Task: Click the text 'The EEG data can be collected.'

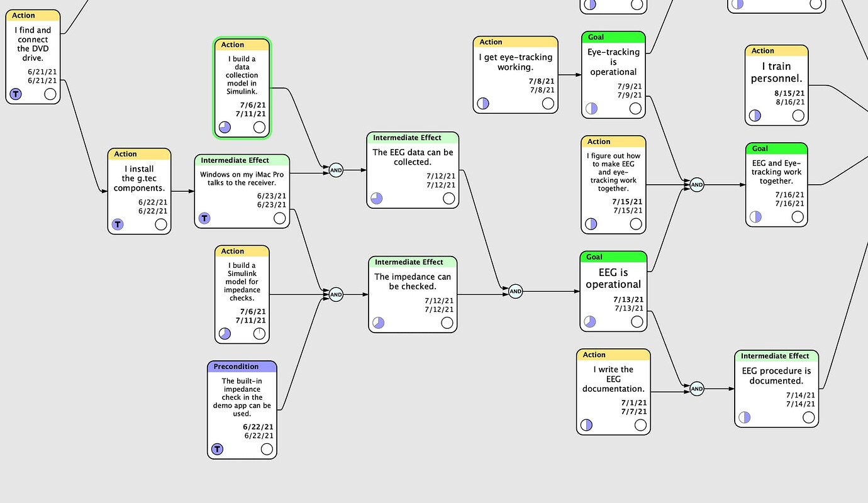Action: tap(413, 157)
